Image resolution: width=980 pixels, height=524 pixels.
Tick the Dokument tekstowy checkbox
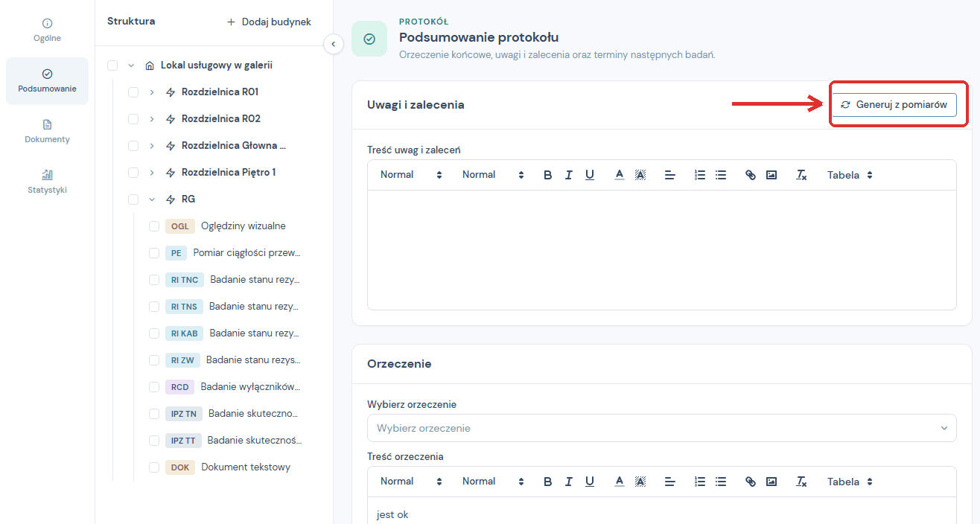[x=154, y=467]
